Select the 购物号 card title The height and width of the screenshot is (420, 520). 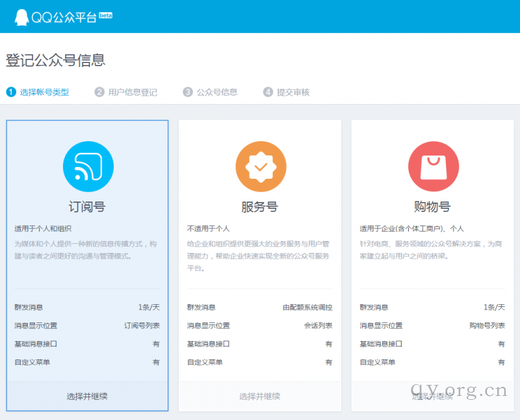click(x=432, y=207)
